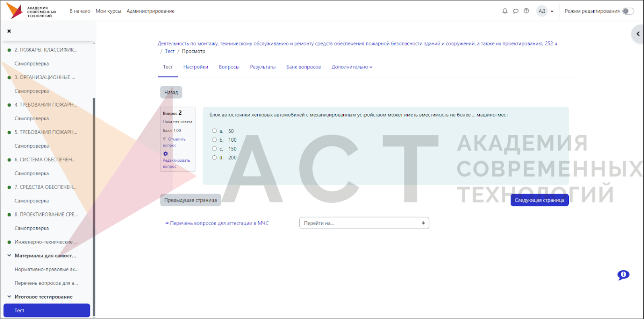644x319 pixels.
Task: Open 2. ПОЖАРЫ. КЛАССИФИК... in the sidebar
Action: click(x=46, y=50)
